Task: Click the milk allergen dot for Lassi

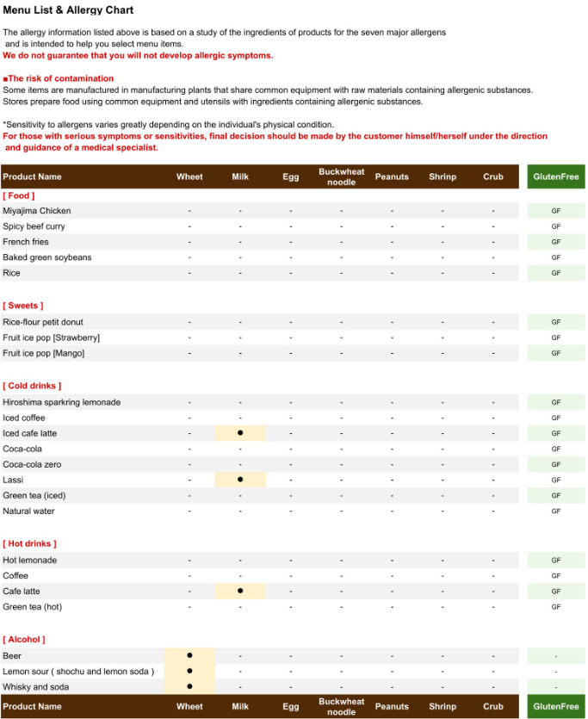Action: (x=240, y=480)
